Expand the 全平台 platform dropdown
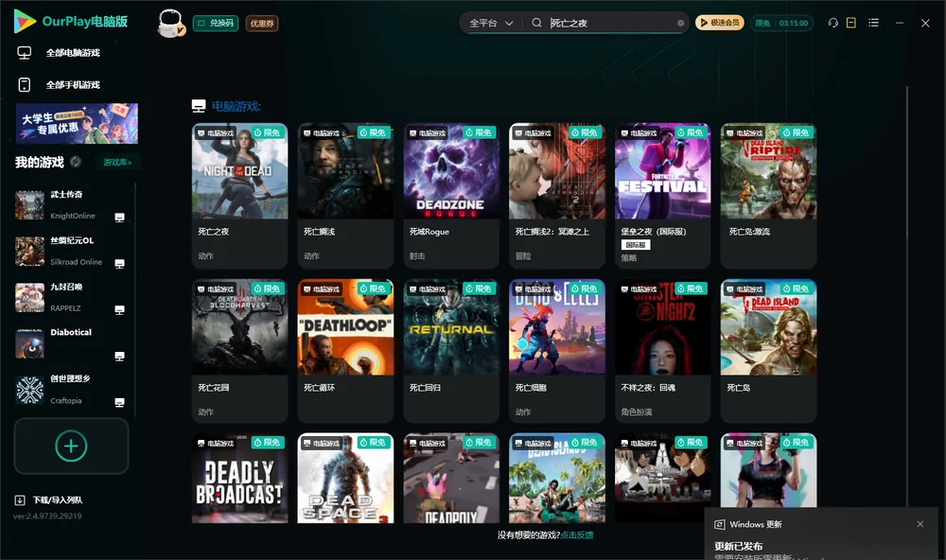The width and height of the screenshot is (946, 560). (491, 23)
